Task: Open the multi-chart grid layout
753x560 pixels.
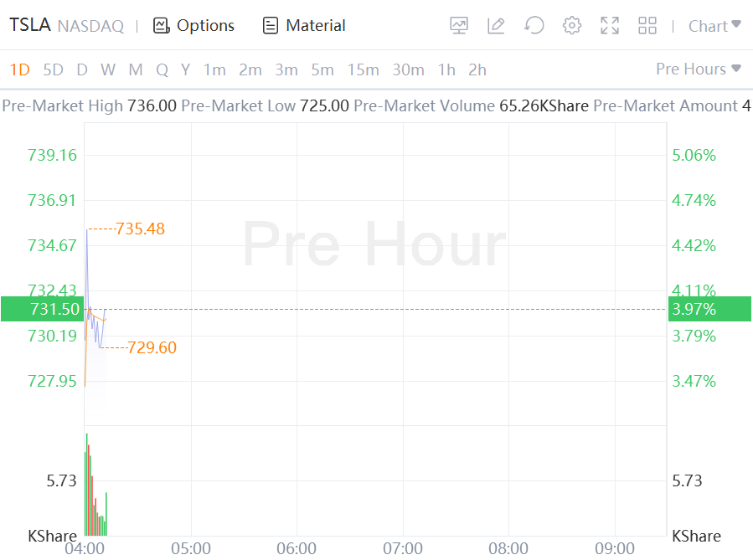Action: click(x=647, y=26)
